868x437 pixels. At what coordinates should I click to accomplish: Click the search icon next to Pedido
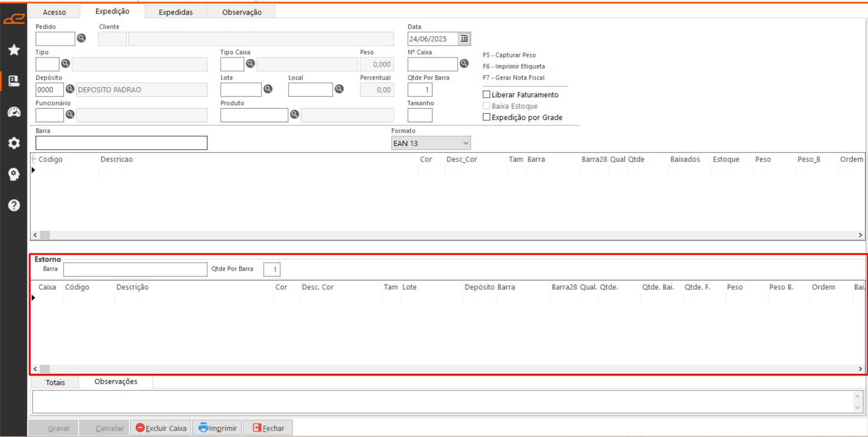click(x=81, y=38)
